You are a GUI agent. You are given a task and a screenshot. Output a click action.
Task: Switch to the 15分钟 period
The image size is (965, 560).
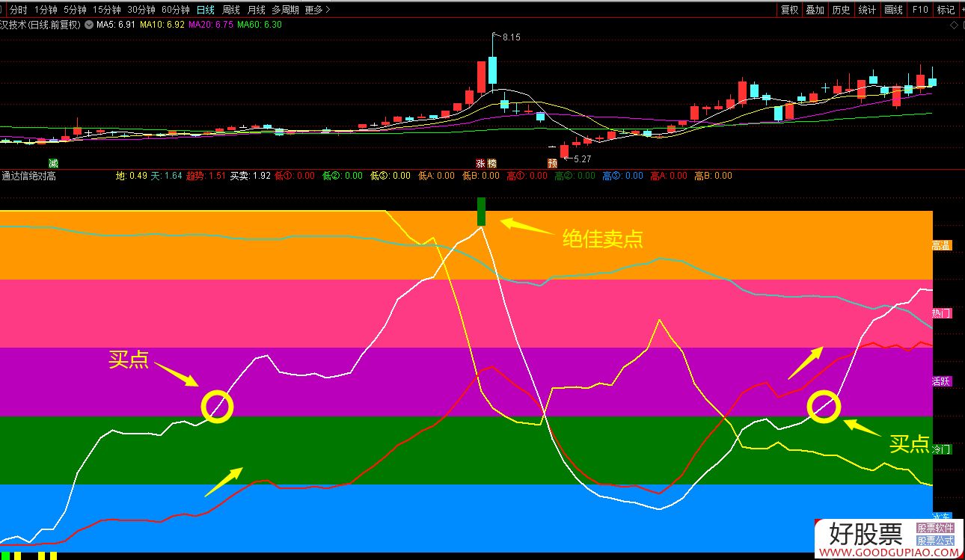107,10
